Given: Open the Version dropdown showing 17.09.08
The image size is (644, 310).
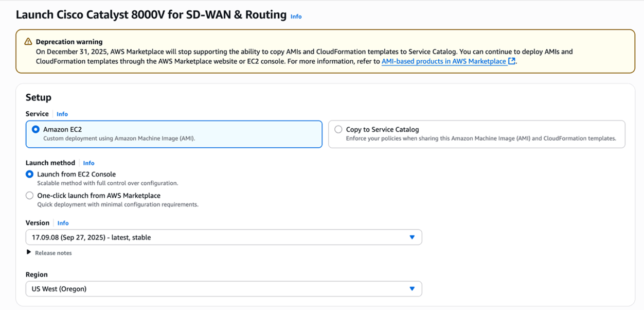Looking at the screenshot, I should point(223,237).
